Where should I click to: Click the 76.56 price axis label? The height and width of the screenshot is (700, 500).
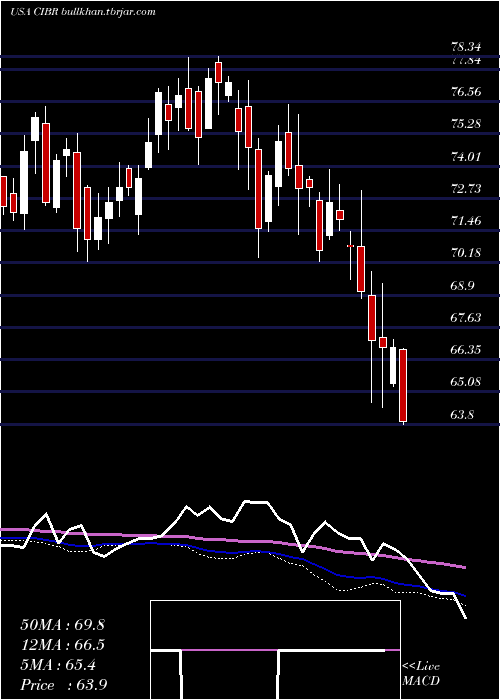[x=466, y=92]
